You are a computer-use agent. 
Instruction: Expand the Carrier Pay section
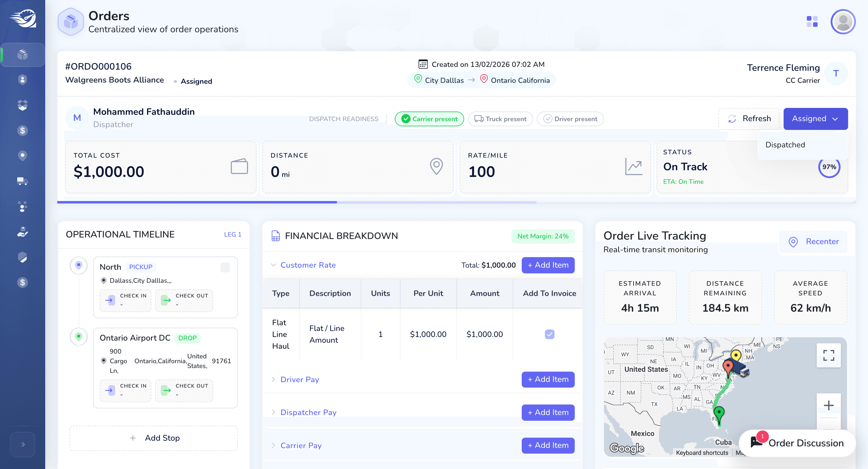coord(273,445)
